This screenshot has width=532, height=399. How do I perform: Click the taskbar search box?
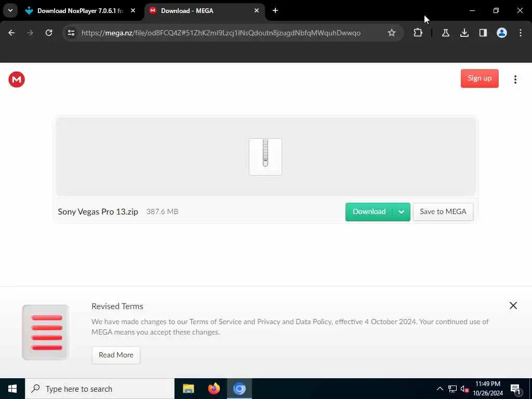100,389
